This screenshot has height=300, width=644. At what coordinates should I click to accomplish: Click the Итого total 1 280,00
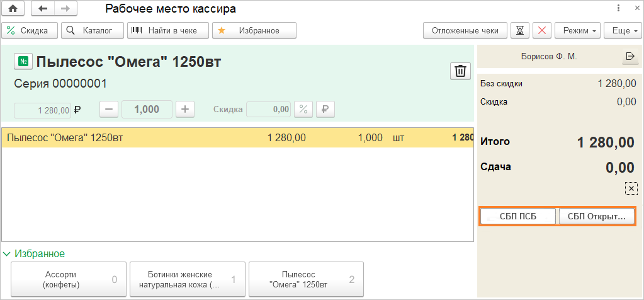coord(606,142)
